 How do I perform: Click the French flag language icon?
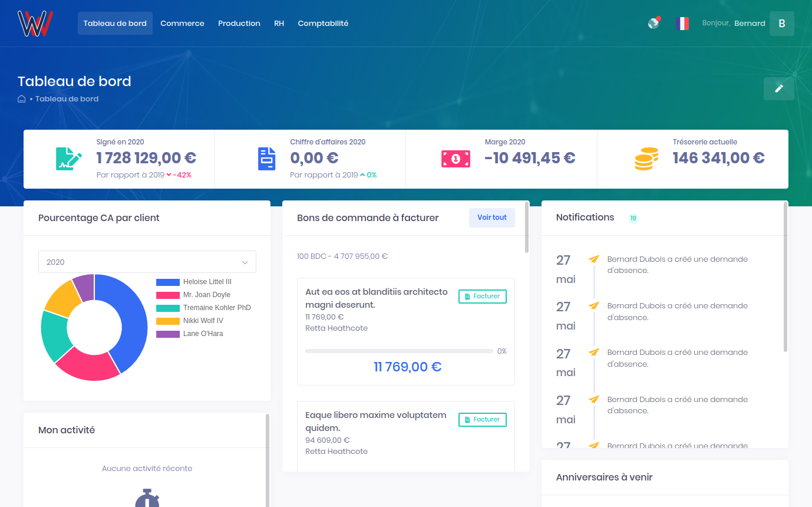point(682,24)
